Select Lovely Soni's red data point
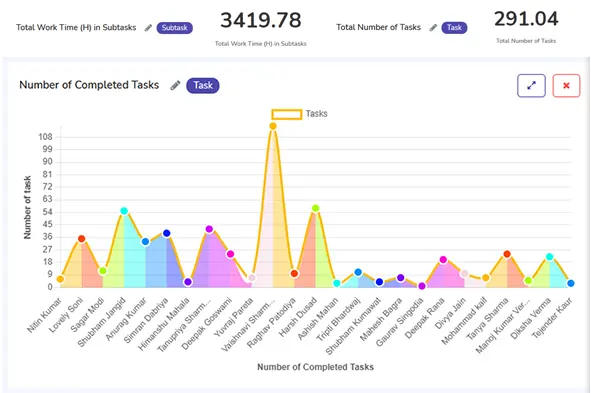This screenshot has width=591, height=393. click(x=81, y=239)
